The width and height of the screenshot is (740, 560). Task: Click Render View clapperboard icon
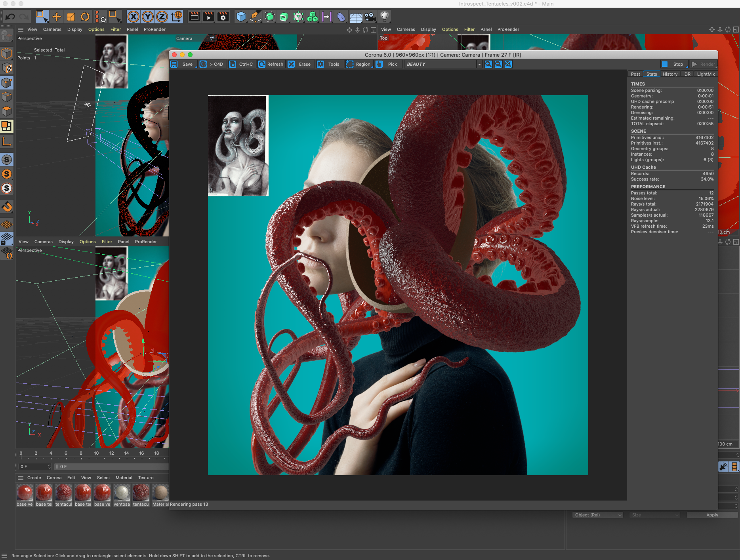195,17
